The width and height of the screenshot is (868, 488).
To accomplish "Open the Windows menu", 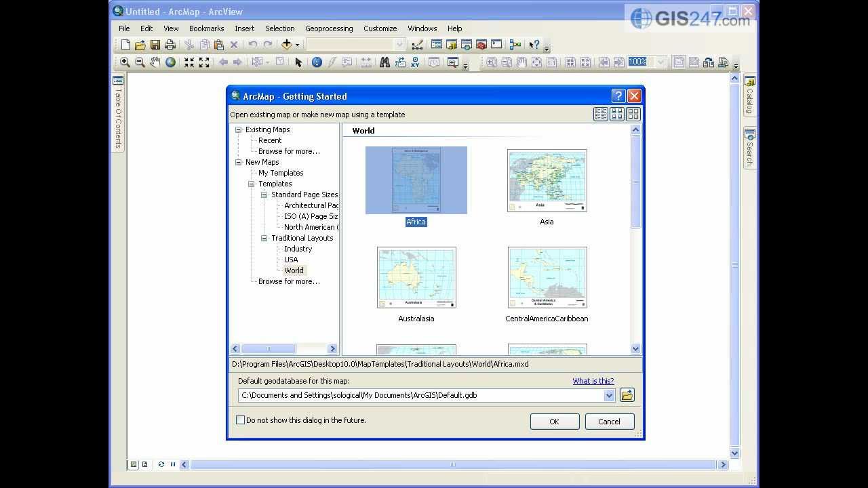I will click(x=422, y=28).
